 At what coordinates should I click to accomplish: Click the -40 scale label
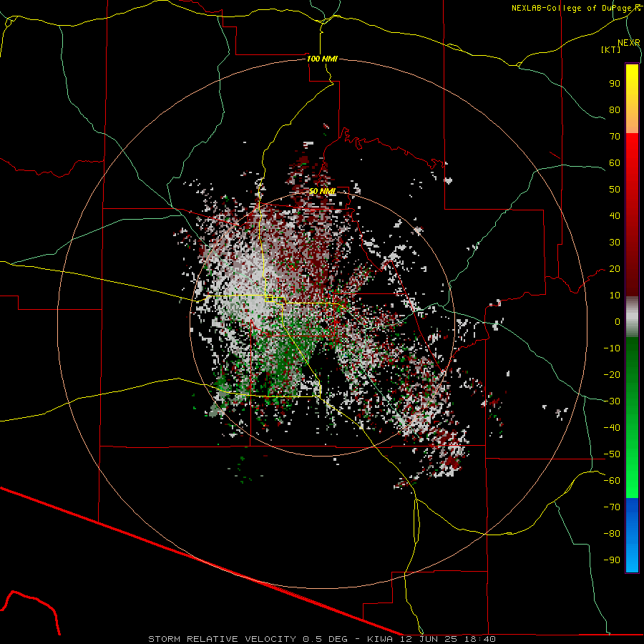(x=612, y=428)
